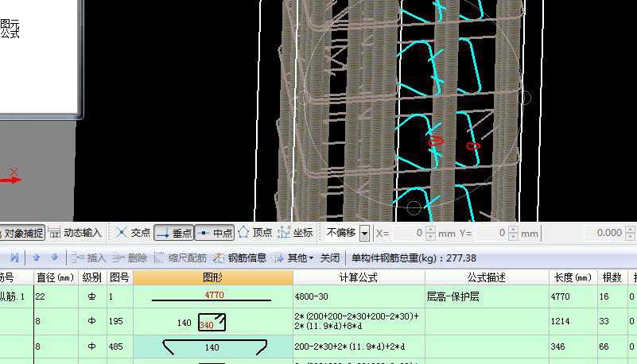Move rebar row up arrow icon
This screenshot has height=364, width=637.
[36, 258]
